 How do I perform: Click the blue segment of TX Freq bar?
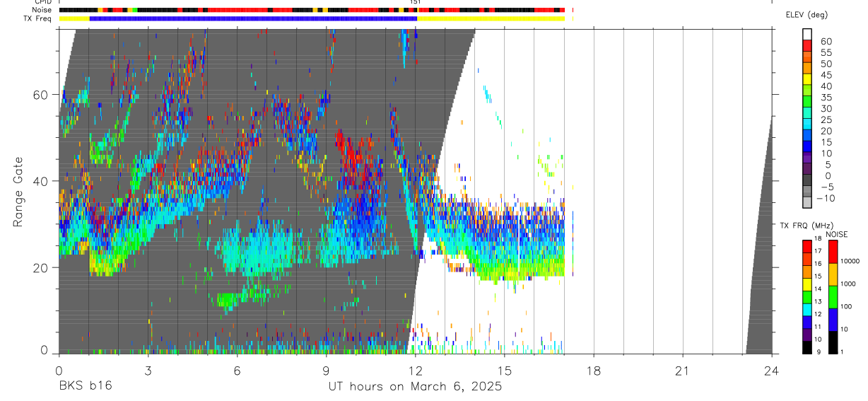pyautogui.click(x=253, y=18)
